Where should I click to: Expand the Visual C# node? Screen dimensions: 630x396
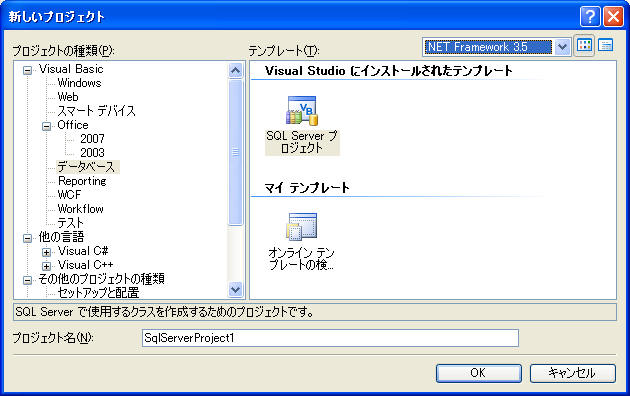click(x=47, y=253)
